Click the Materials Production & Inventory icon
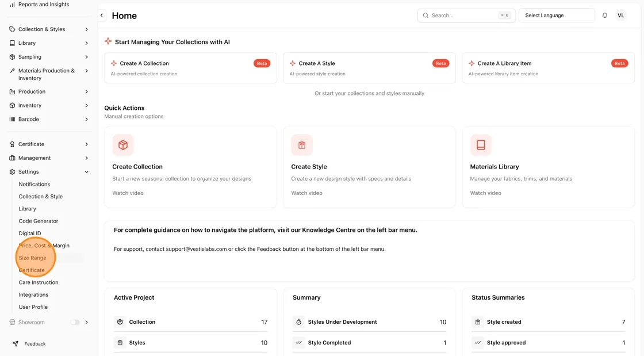 coord(12,71)
